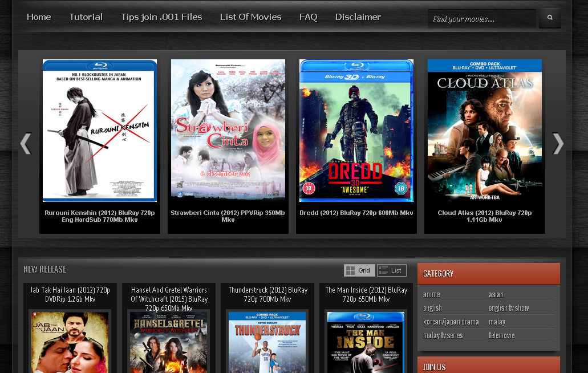
Task: Select the anime category
Action: pos(432,295)
